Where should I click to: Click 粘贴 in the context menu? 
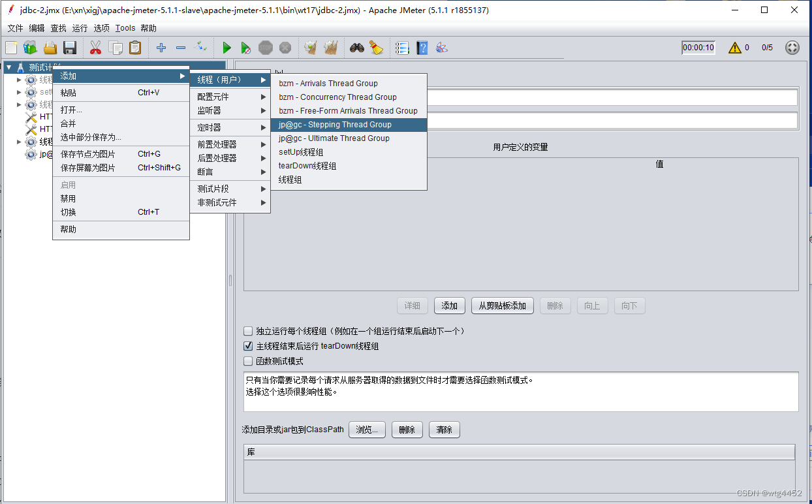[x=121, y=93]
